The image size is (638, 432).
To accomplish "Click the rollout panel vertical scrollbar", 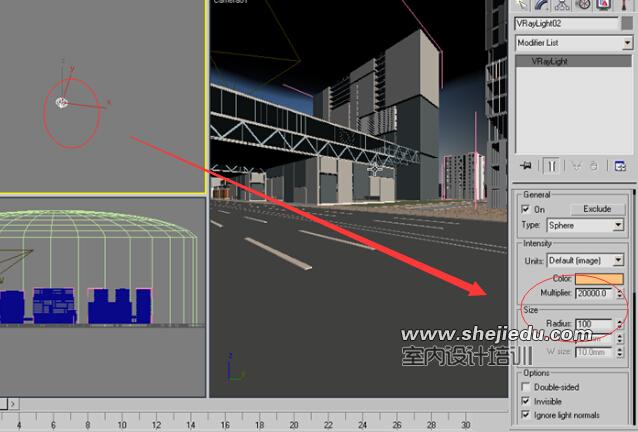I will coord(634,307).
